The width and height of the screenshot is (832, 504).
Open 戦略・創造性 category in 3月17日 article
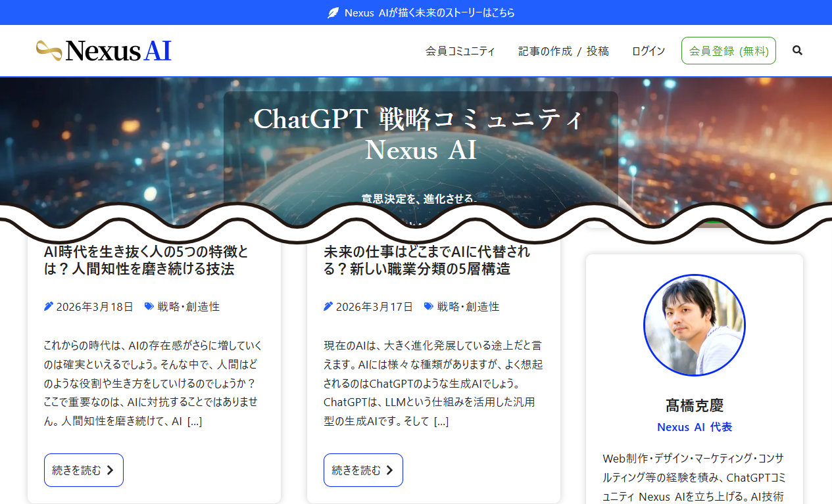point(468,306)
